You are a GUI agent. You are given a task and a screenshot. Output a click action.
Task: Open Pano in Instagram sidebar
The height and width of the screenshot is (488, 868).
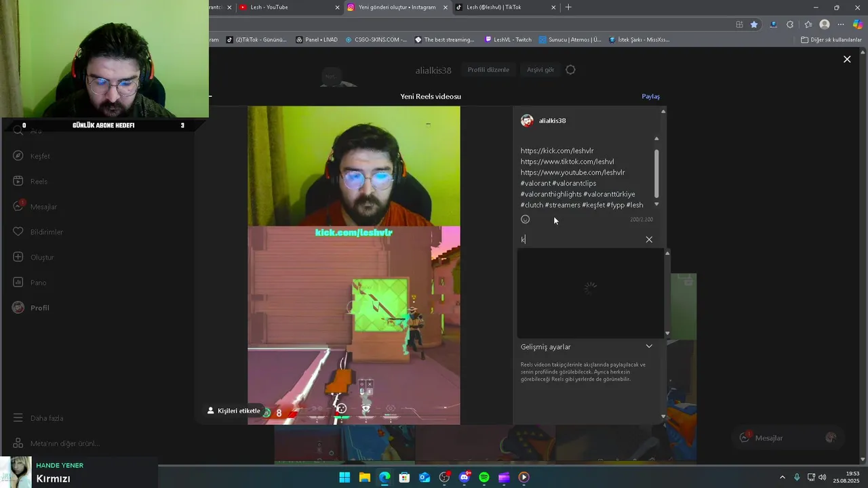[x=30, y=283]
